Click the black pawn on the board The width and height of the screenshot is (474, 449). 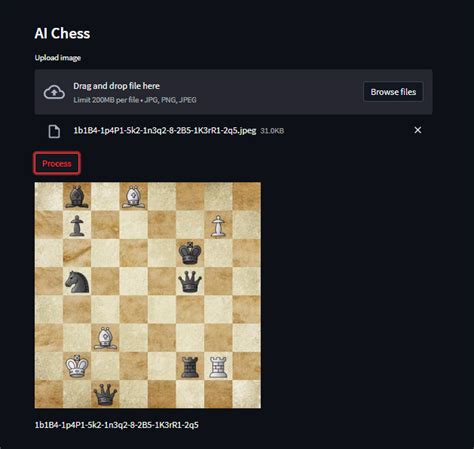tap(77, 226)
